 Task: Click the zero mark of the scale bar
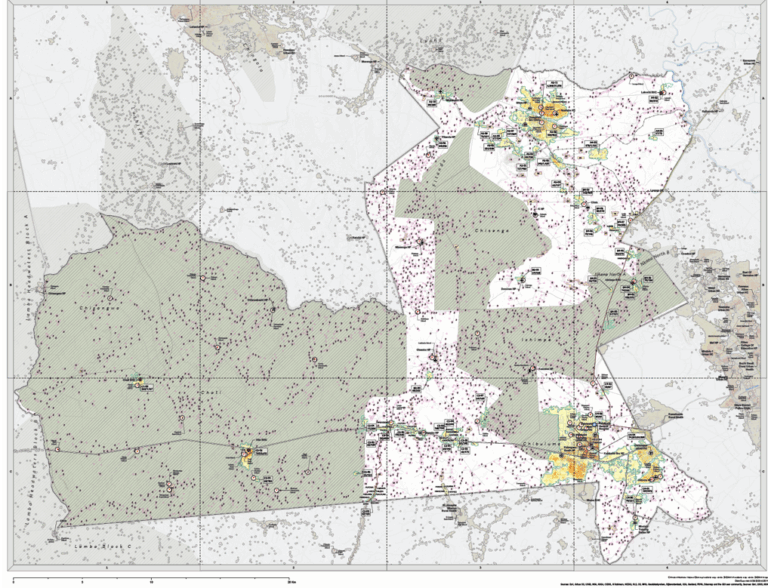pyautogui.click(x=12, y=576)
